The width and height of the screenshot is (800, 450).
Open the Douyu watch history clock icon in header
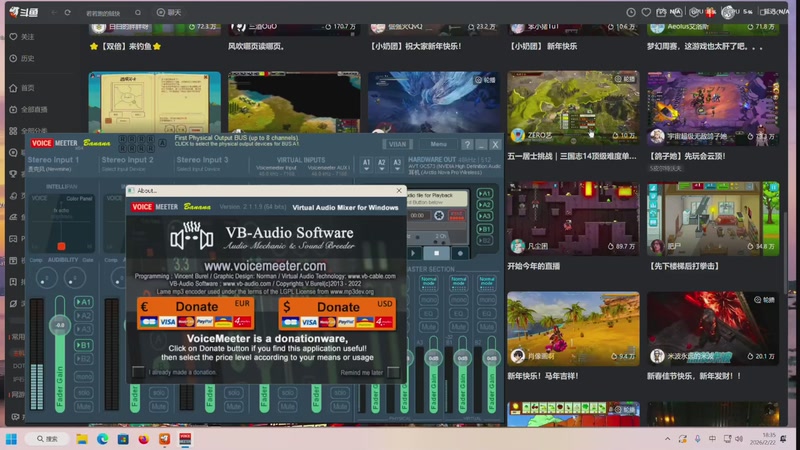pyautogui.click(x=631, y=12)
